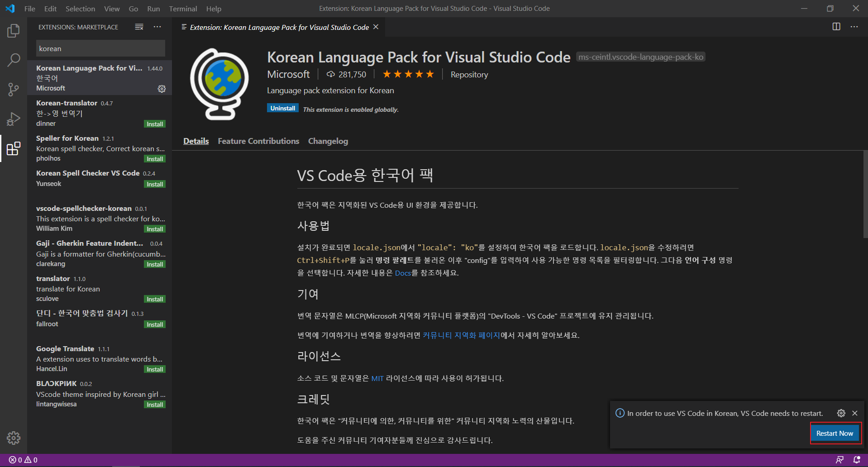Open the Edit menu

coord(50,9)
